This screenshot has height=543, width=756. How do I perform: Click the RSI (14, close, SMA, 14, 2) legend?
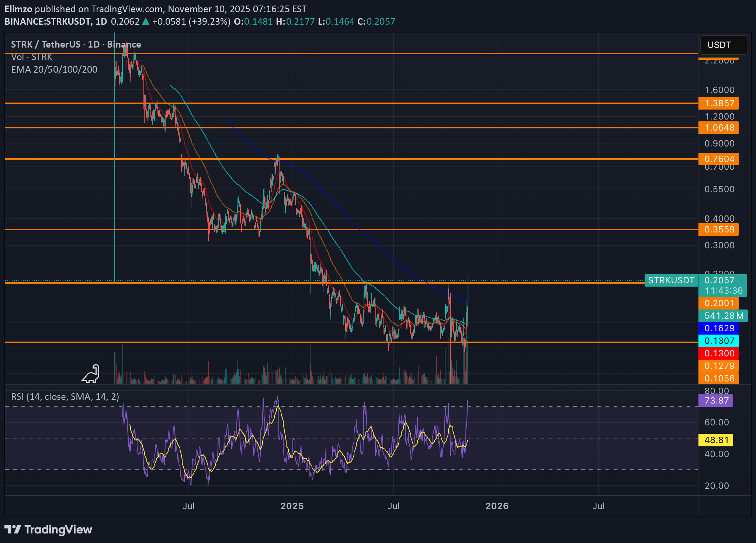pyautogui.click(x=64, y=397)
